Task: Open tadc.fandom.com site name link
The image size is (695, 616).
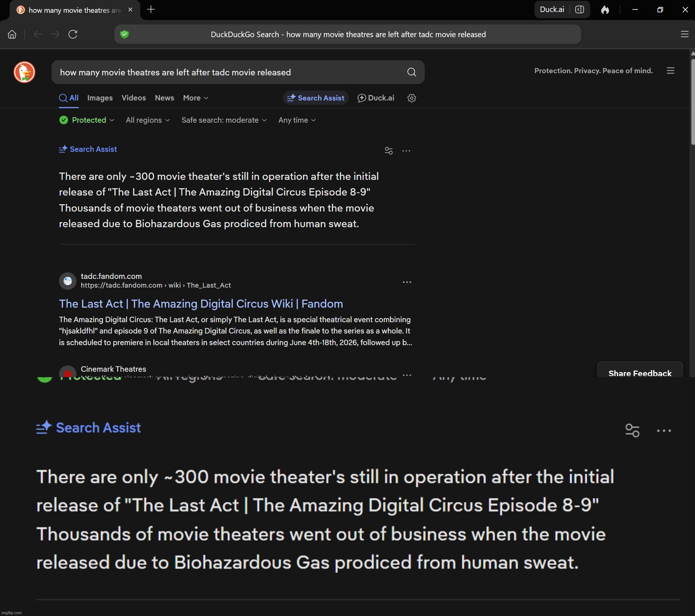Action: [111, 276]
